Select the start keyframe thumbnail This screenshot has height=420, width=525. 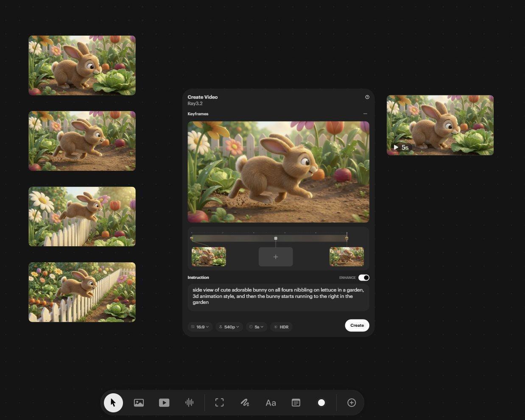209,257
